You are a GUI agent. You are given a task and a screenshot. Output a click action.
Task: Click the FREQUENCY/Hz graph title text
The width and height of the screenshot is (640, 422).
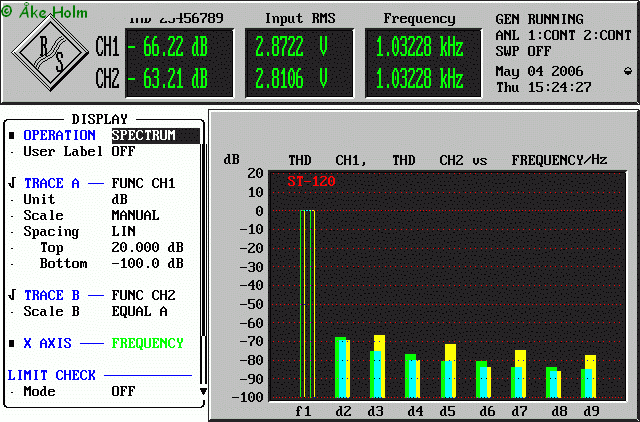pyautogui.click(x=560, y=160)
